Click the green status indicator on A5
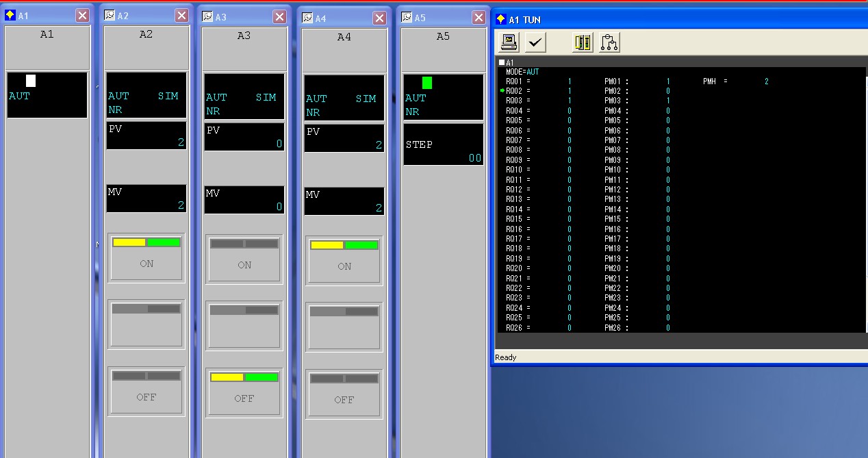Screen dimensions: 868x458 click(x=427, y=83)
